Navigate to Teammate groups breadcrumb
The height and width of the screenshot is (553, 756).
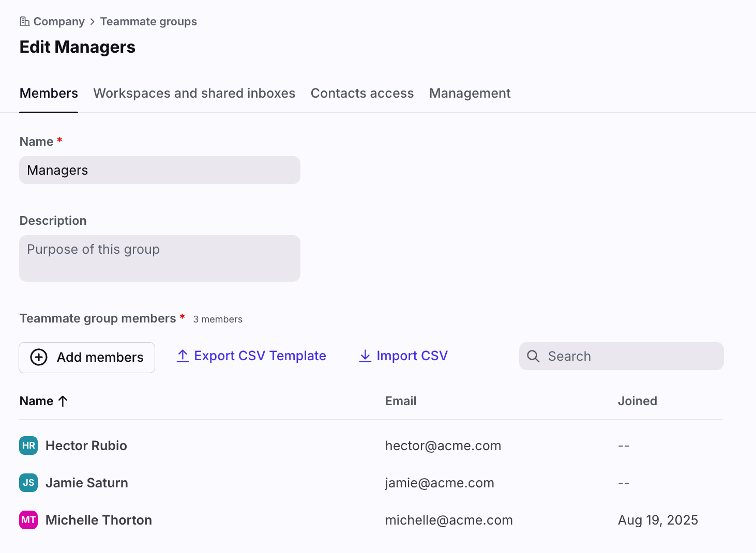coord(148,21)
